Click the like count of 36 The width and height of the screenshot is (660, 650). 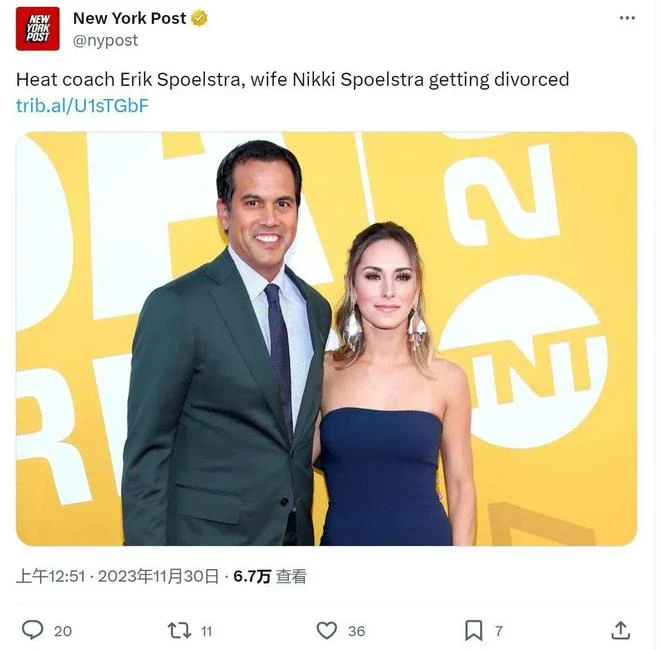point(356,631)
